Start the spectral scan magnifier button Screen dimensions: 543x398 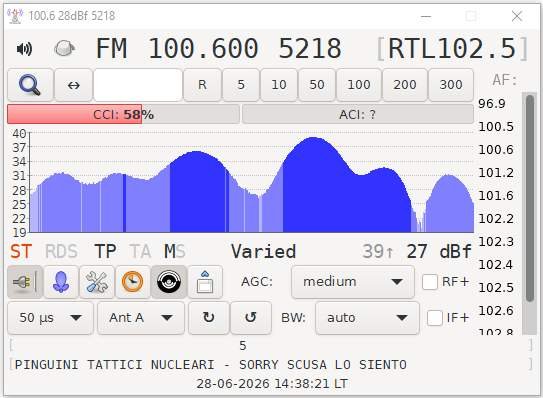tap(30, 85)
